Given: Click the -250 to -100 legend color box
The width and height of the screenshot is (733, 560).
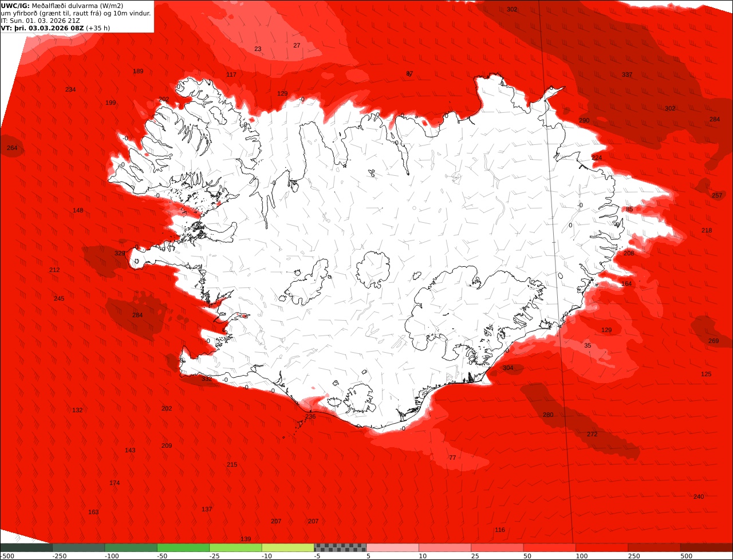Looking at the screenshot, I should (78, 547).
